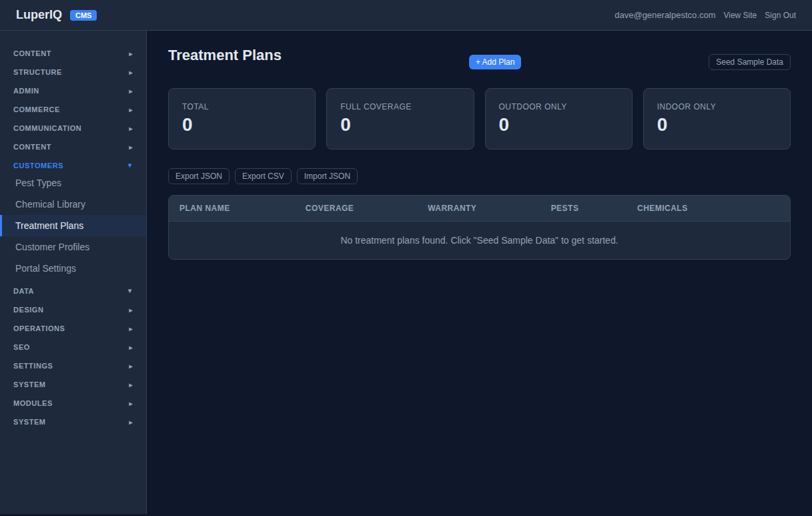This screenshot has height=516, width=812.
Task: Click the Import JSON button
Action: tap(327, 176)
